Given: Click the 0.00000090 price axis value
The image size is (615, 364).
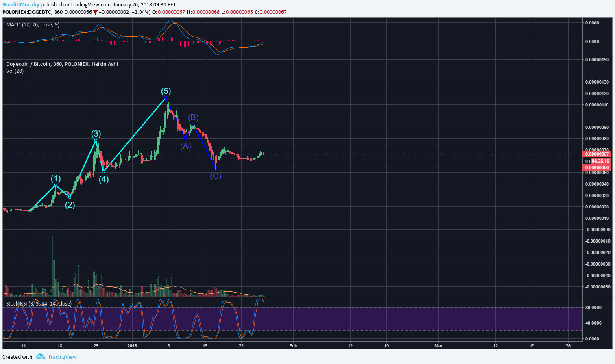Looking at the screenshot, I should coord(597,127).
